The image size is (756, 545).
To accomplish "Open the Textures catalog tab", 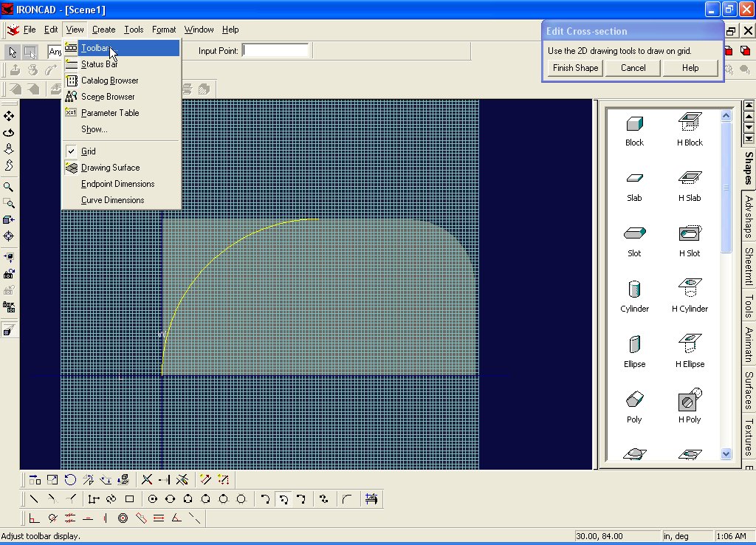I will click(749, 436).
